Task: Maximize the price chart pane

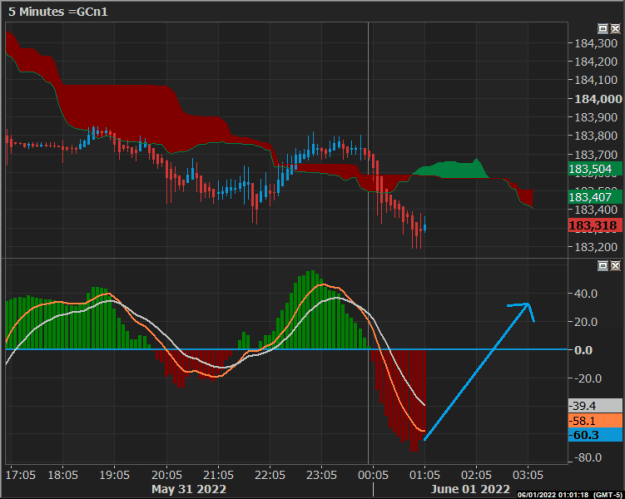Action: [603, 29]
